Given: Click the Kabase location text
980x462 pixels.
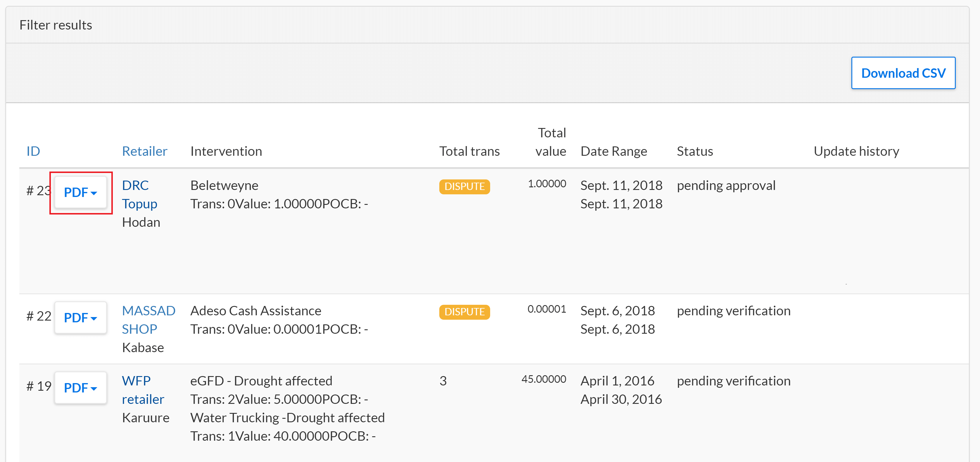Looking at the screenshot, I should click(x=143, y=348).
